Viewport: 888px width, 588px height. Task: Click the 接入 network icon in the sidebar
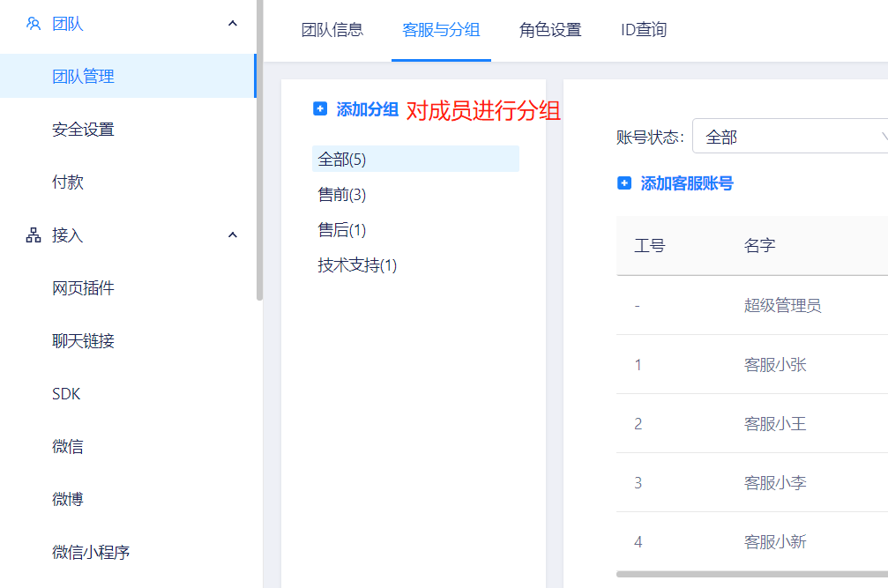point(34,234)
